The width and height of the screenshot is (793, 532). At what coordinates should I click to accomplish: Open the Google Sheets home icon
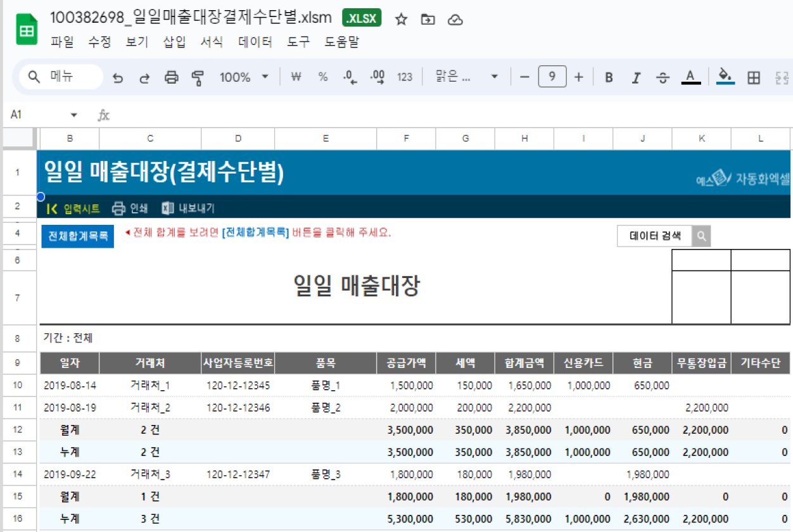[x=27, y=30]
